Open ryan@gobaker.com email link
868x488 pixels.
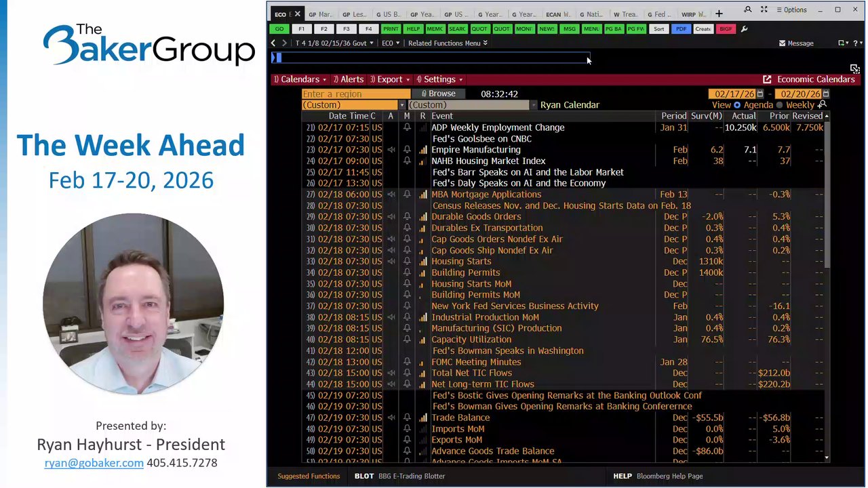pos(94,463)
